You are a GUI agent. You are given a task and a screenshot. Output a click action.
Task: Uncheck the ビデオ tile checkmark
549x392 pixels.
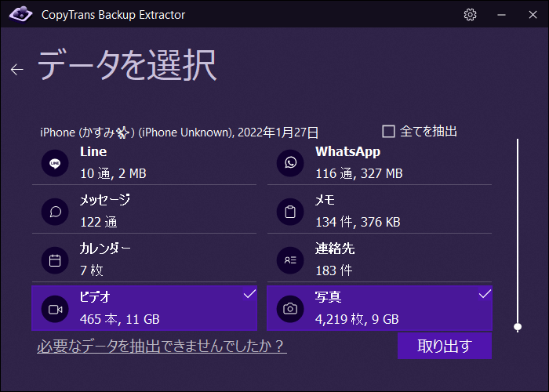point(249,294)
